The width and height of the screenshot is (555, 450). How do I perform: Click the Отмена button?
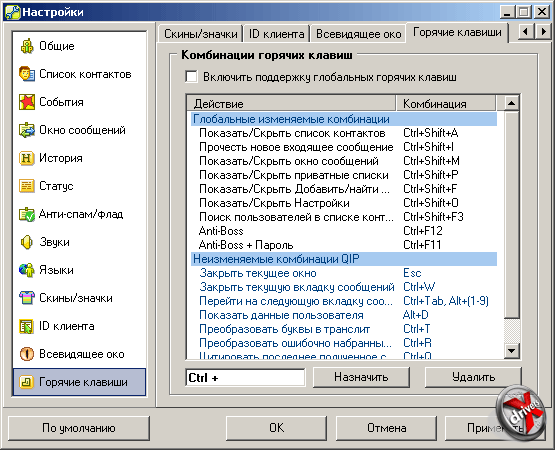[x=387, y=428]
